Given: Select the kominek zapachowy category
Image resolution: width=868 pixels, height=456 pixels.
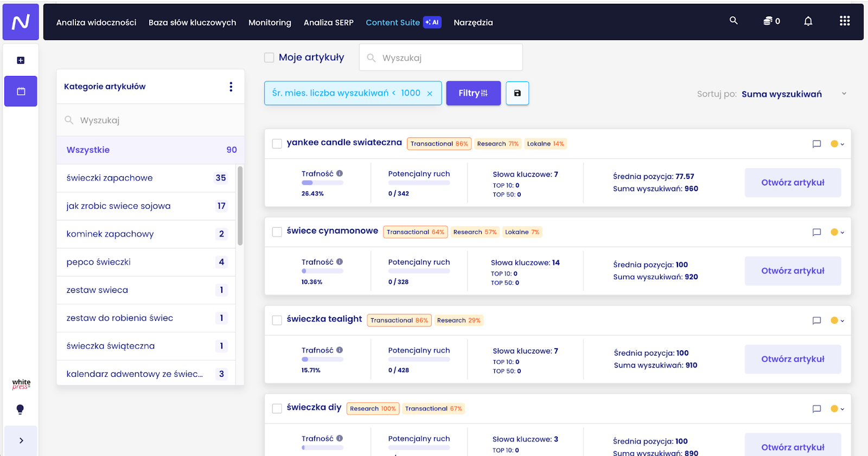Looking at the screenshot, I should point(146,234).
